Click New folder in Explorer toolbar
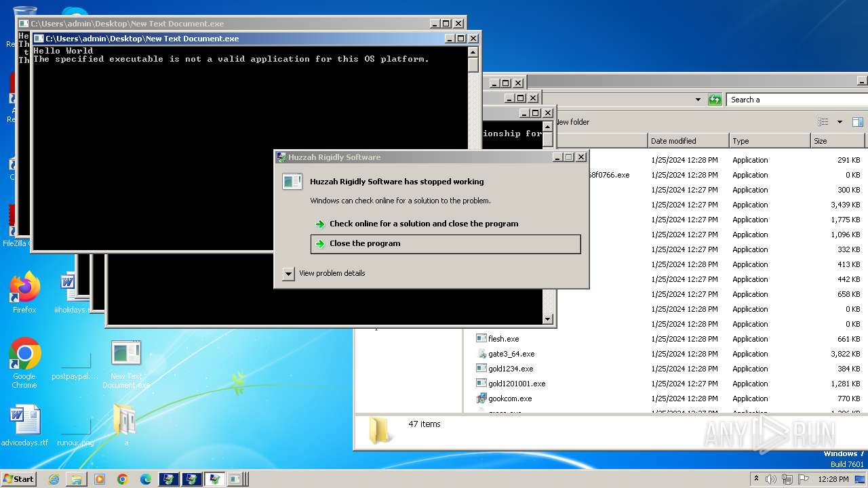 coord(572,122)
